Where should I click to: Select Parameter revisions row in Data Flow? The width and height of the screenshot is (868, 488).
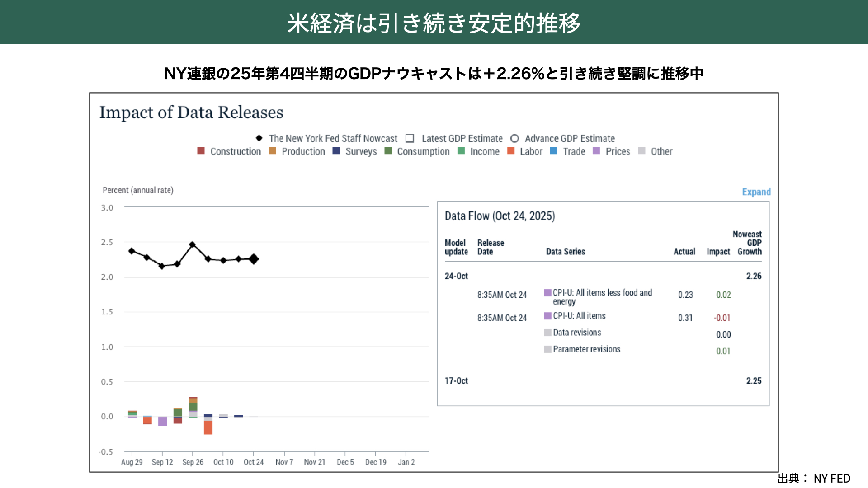pyautogui.click(x=586, y=349)
